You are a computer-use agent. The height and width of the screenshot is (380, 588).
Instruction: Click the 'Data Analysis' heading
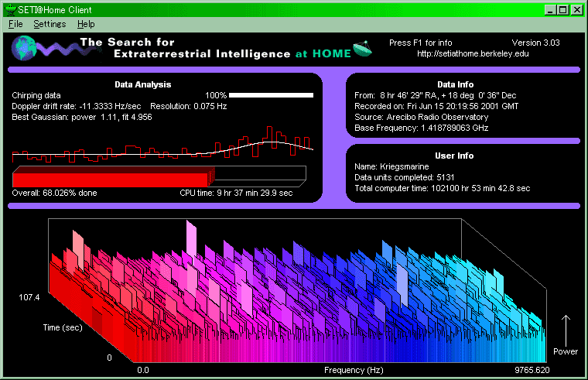[x=143, y=84]
